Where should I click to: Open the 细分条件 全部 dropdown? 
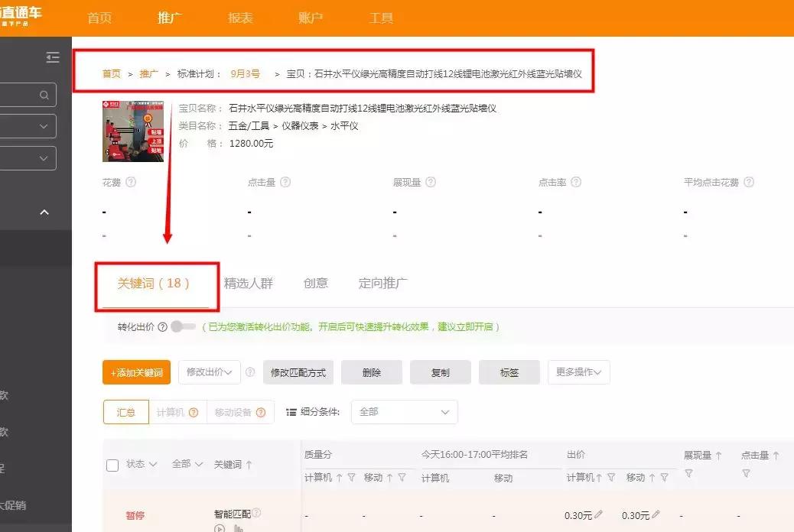[x=404, y=412]
